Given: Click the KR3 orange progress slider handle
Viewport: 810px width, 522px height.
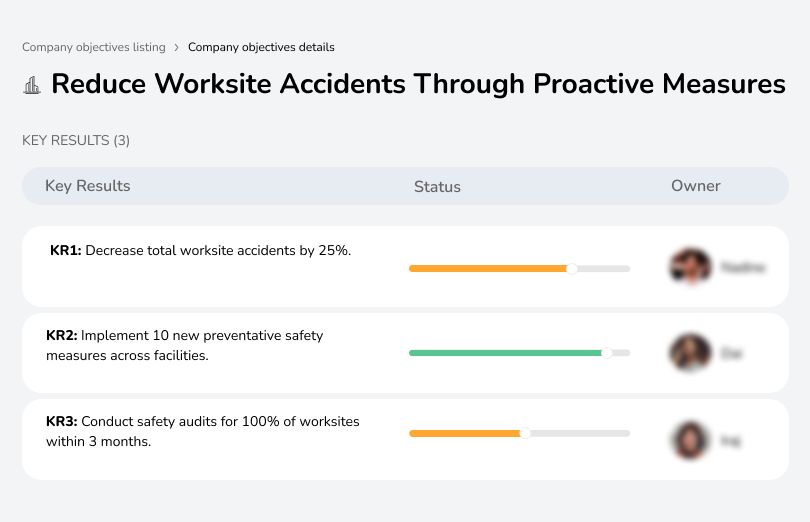Looking at the screenshot, I should 525,433.
